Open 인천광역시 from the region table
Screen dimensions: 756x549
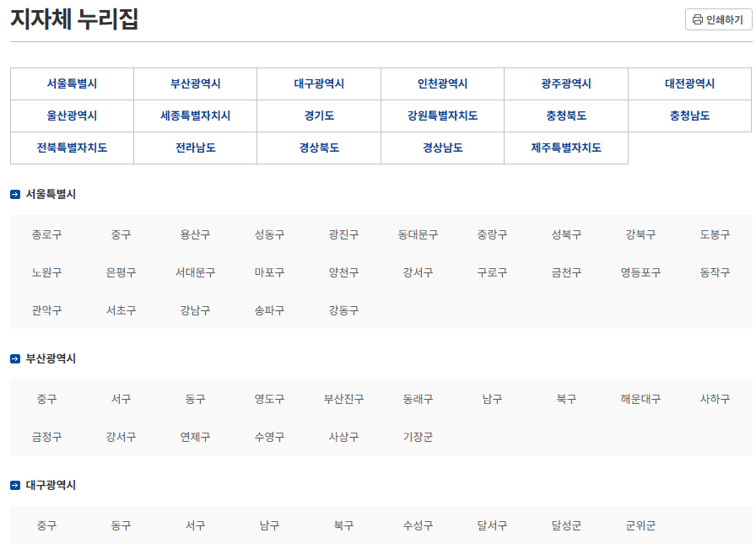[443, 83]
